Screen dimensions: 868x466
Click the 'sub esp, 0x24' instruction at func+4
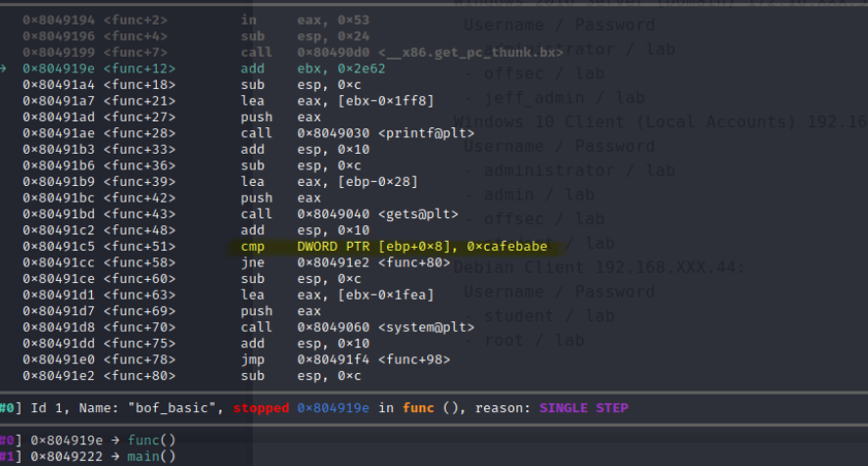(305, 36)
